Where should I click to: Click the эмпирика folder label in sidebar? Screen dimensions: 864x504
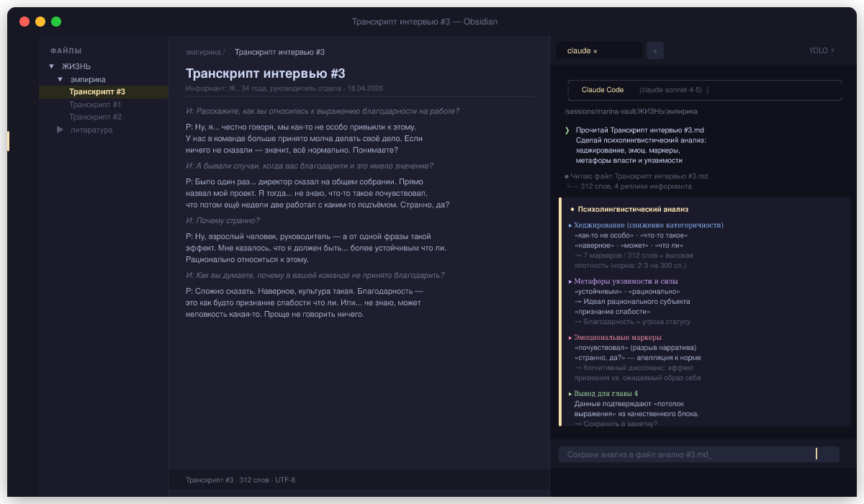(88, 79)
